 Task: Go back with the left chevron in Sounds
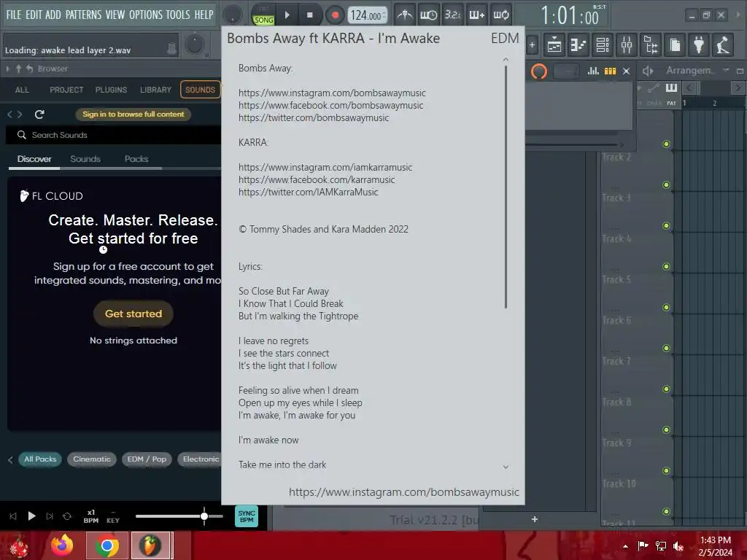[x=10, y=114]
